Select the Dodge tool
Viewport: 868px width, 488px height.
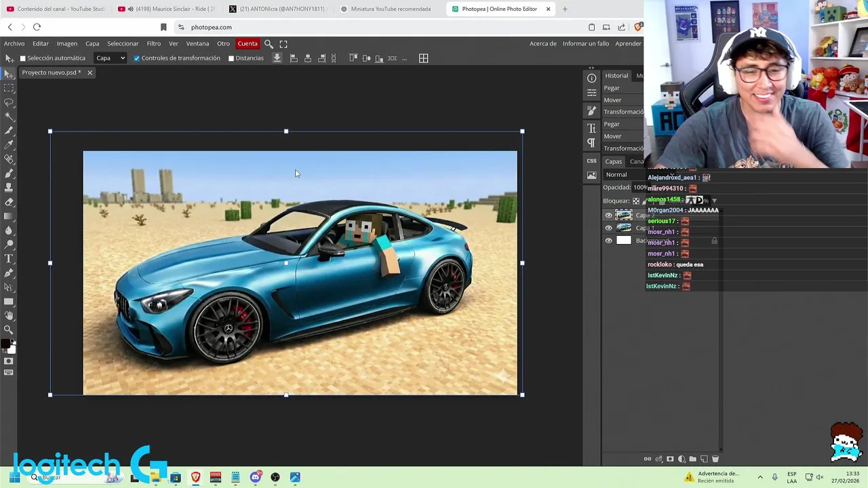click(9, 244)
